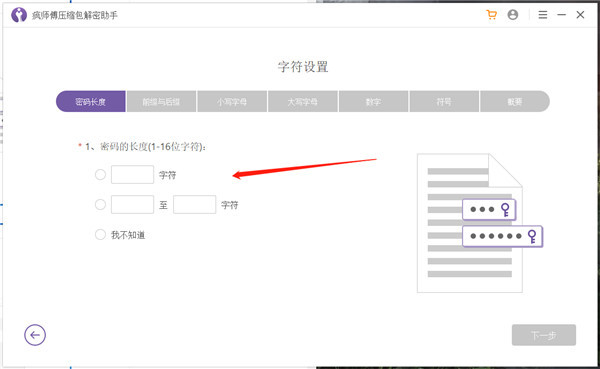Select the length range radio button with 至
This screenshot has width=600, height=369.
tap(100, 205)
